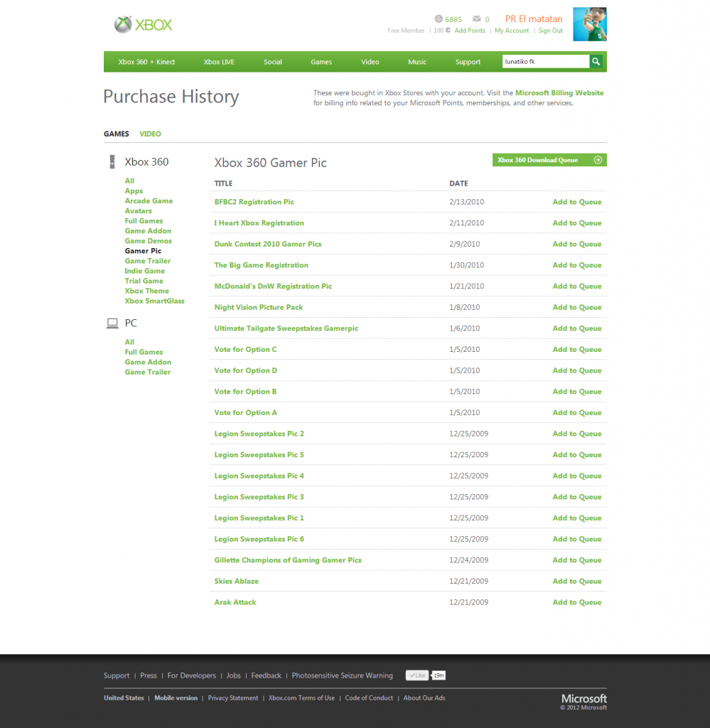The width and height of the screenshot is (710, 728).
Task: Open the Xbox 360 Download Queue
Action: [549, 160]
